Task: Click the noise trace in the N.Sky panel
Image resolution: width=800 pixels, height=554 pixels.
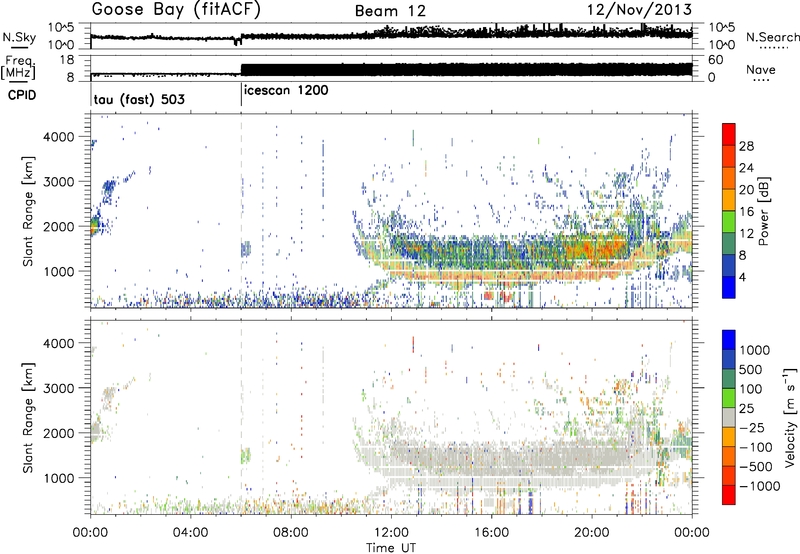Action: (391, 35)
